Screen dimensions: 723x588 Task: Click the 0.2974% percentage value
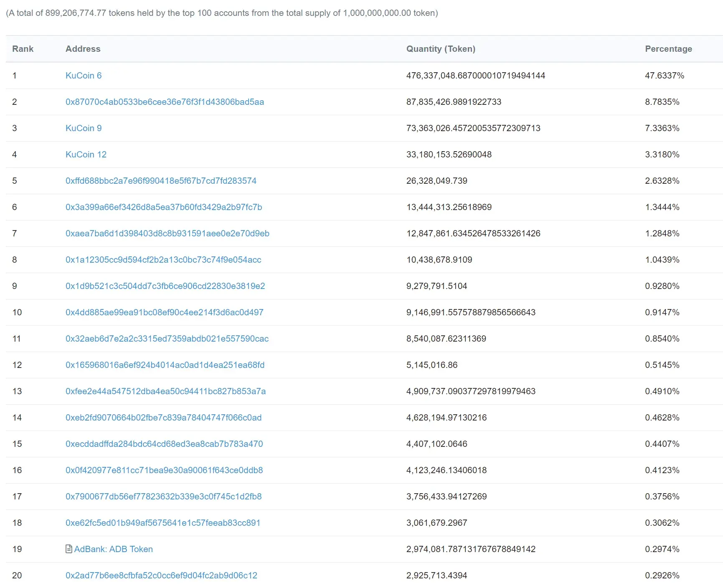point(662,549)
